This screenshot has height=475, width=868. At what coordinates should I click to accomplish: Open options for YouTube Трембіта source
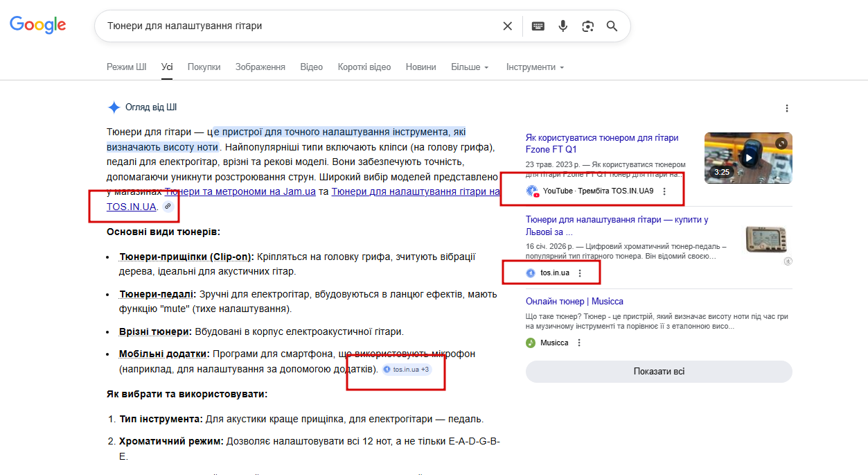tap(664, 191)
